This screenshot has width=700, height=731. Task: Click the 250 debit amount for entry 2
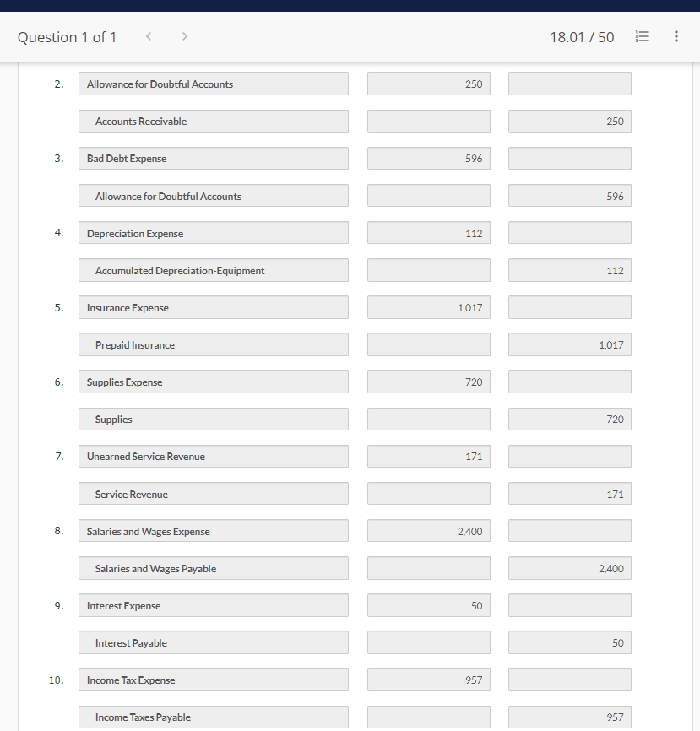428,84
